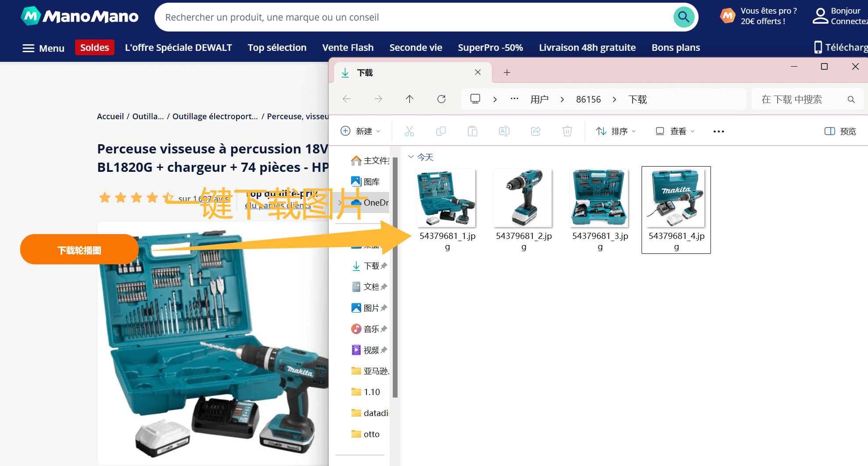
Task: Click the ManoMano search magnifier button
Action: (x=684, y=17)
